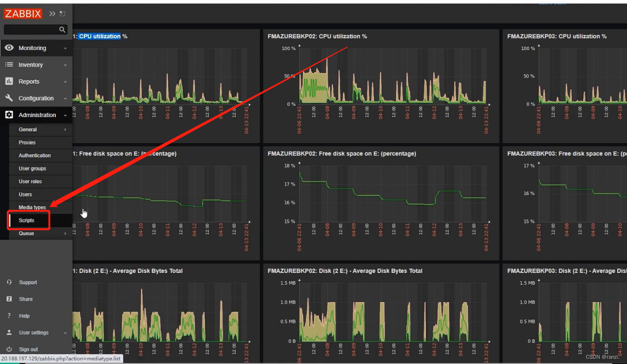Expand the General submenu arrow
The height and width of the screenshot is (364, 627).
click(65, 129)
